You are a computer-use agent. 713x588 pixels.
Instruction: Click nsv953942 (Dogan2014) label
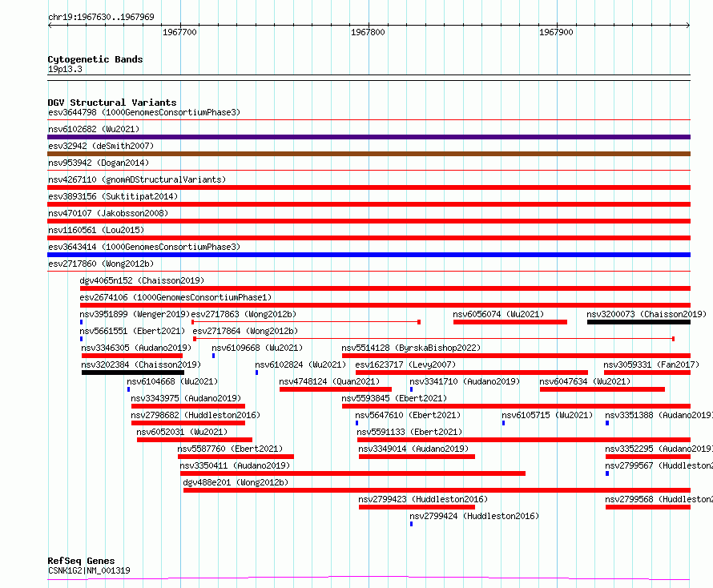[x=99, y=163]
